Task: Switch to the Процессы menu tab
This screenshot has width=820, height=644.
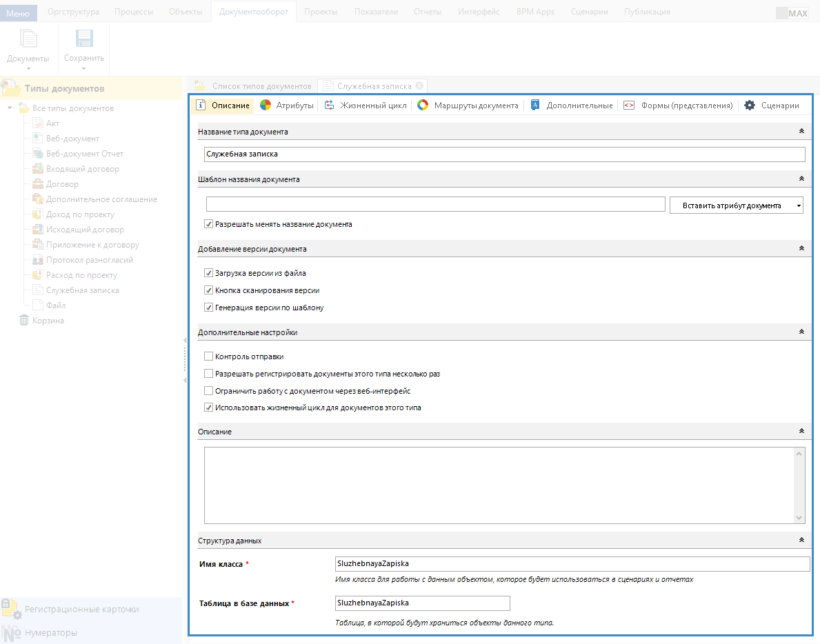Action: coord(134,12)
